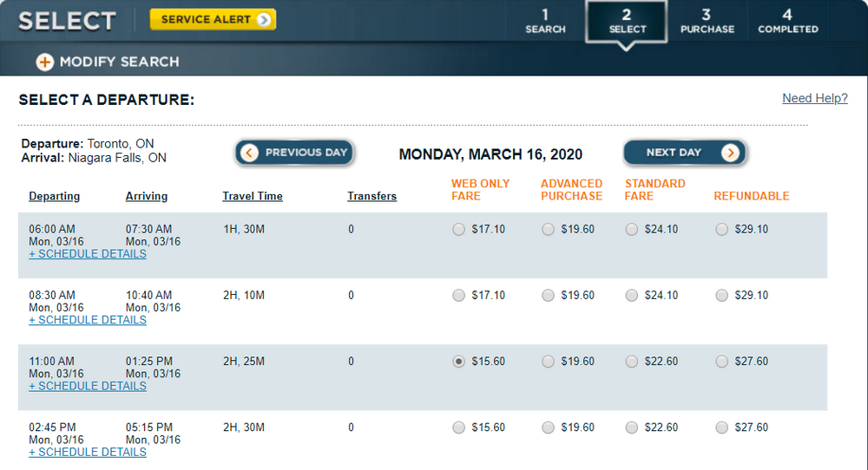The height and width of the screenshot is (470, 868).
Task: Sort by Departing column header
Action: 54,196
